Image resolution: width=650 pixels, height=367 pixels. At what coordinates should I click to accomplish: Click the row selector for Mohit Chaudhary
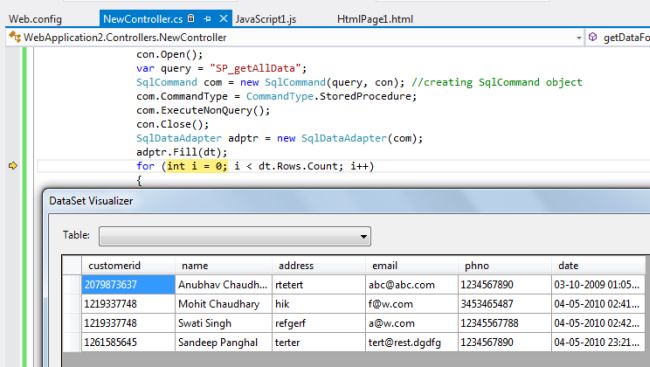72,304
